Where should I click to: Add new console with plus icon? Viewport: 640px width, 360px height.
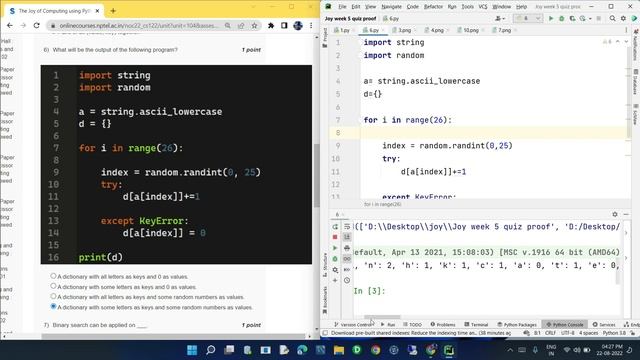[335, 280]
